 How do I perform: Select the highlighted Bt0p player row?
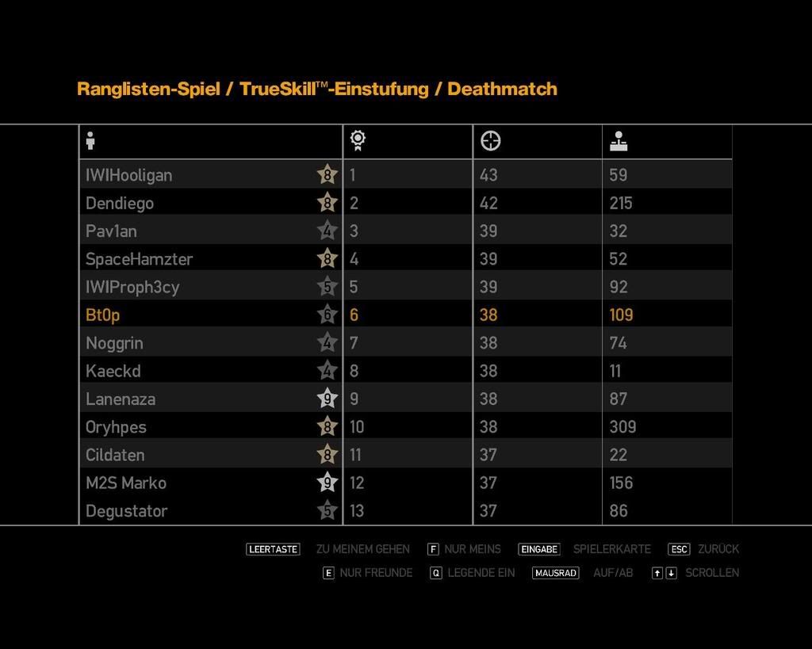[x=198, y=315]
